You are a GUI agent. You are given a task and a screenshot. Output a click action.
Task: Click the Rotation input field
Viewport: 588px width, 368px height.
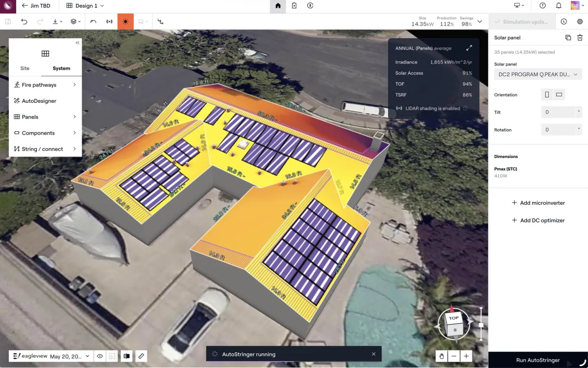coord(558,130)
